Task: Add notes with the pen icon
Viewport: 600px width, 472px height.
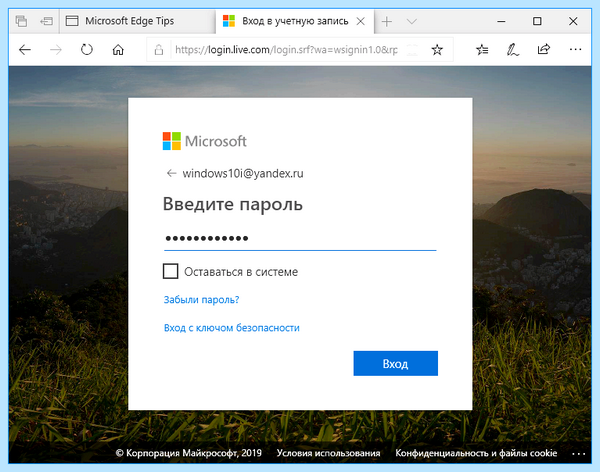Action: (x=513, y=50)
